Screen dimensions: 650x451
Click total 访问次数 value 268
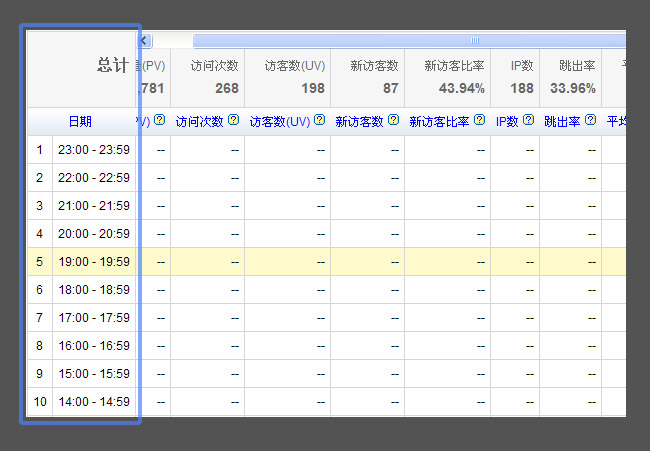(227, 88)
